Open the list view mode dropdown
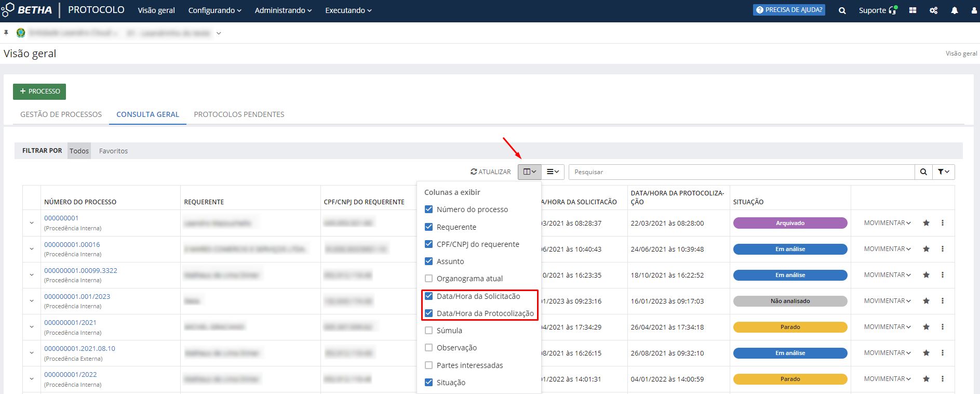This screenshot has width=980, height=394. pyautogui.click(x=553, y=172)
